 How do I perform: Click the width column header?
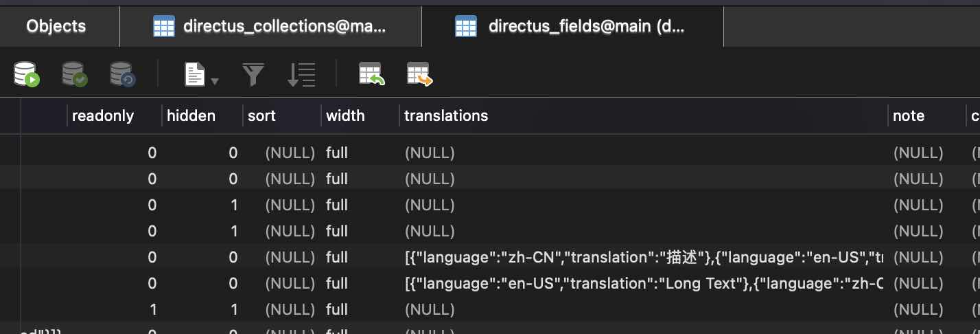(345, 115)
